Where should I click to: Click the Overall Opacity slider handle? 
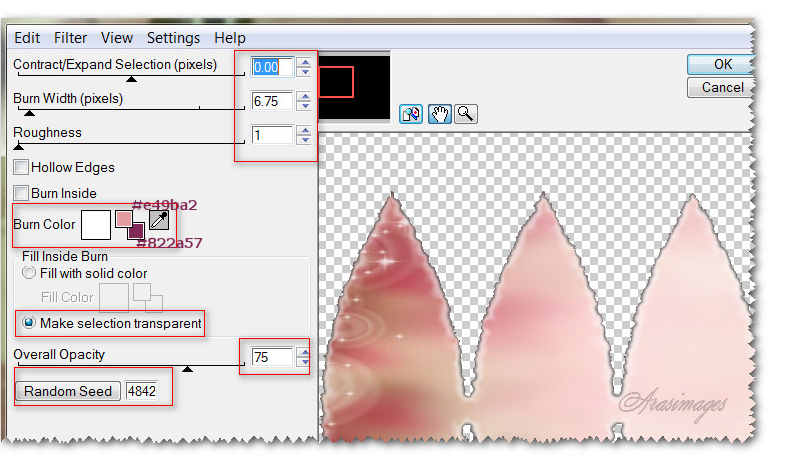[x=186, y=369]
